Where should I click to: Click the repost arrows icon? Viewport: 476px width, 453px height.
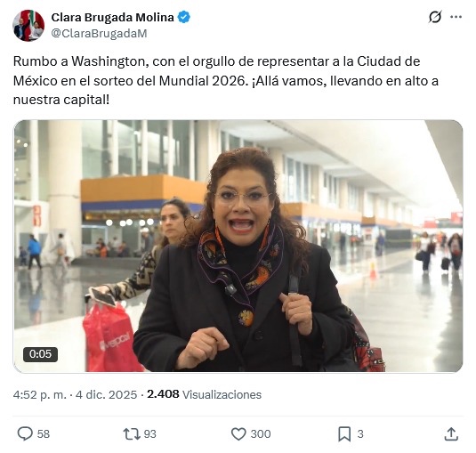pyautogui.click(x=132, y=434)
